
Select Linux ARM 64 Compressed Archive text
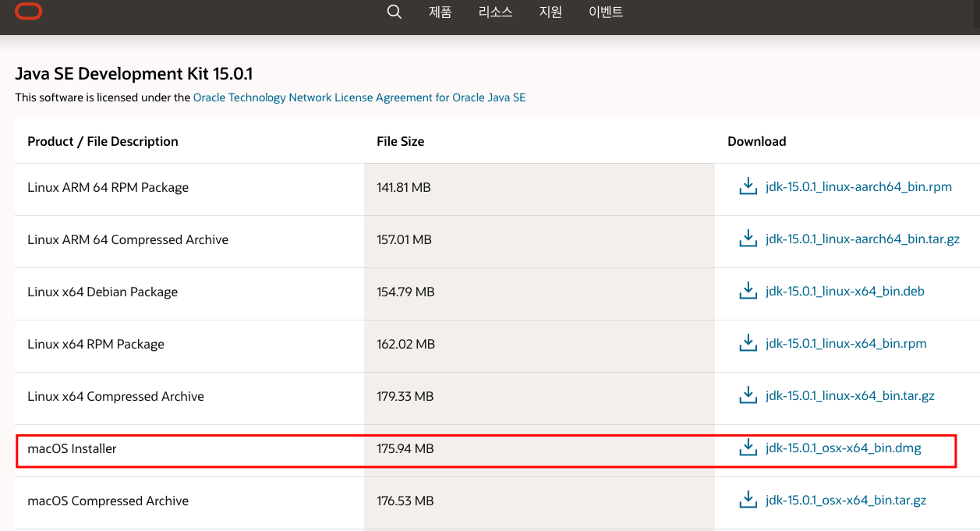(128, 239)
